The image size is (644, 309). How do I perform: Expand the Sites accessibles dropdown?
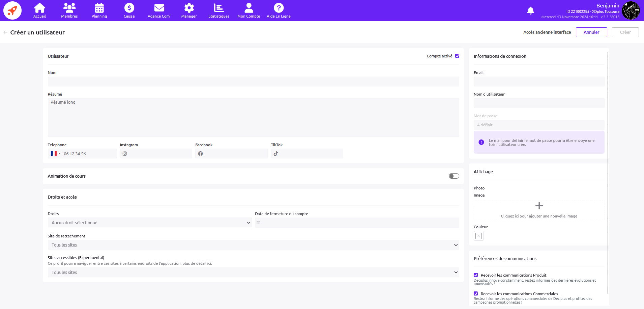[253, 272]
